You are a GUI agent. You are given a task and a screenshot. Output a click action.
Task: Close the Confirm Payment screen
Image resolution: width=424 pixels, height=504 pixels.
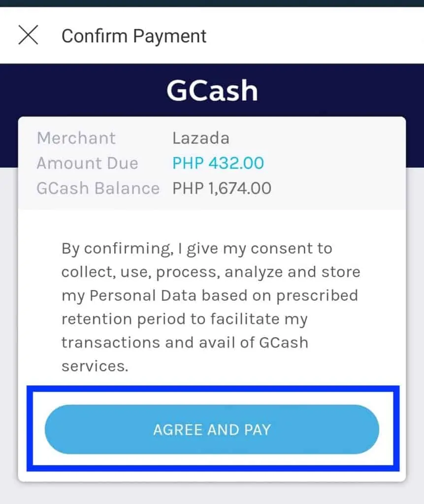click(x=28, y=35)
